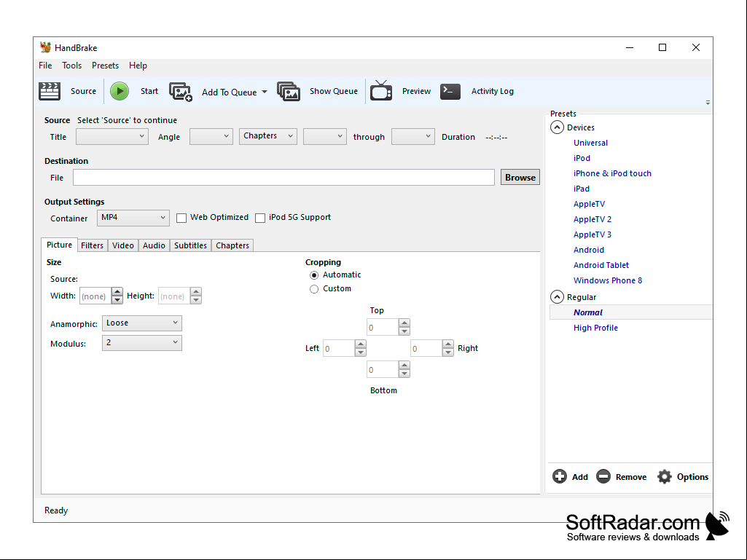This screenshot has height=560, width=747.
Task: Click the green Start play icon
Action: [x=120, y=91]
